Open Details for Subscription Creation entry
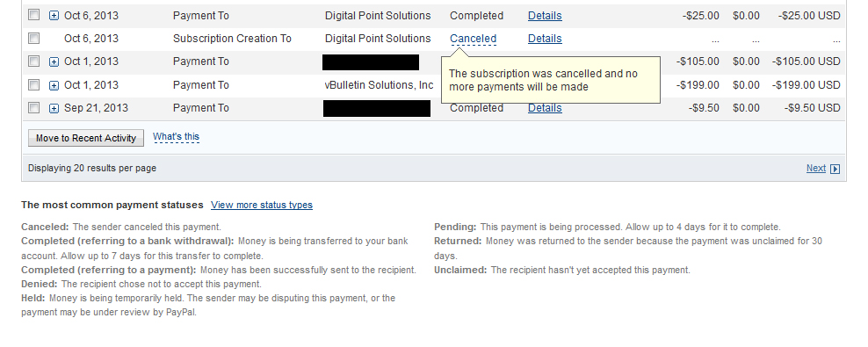The image size is (868, 347). pos(545,39)
